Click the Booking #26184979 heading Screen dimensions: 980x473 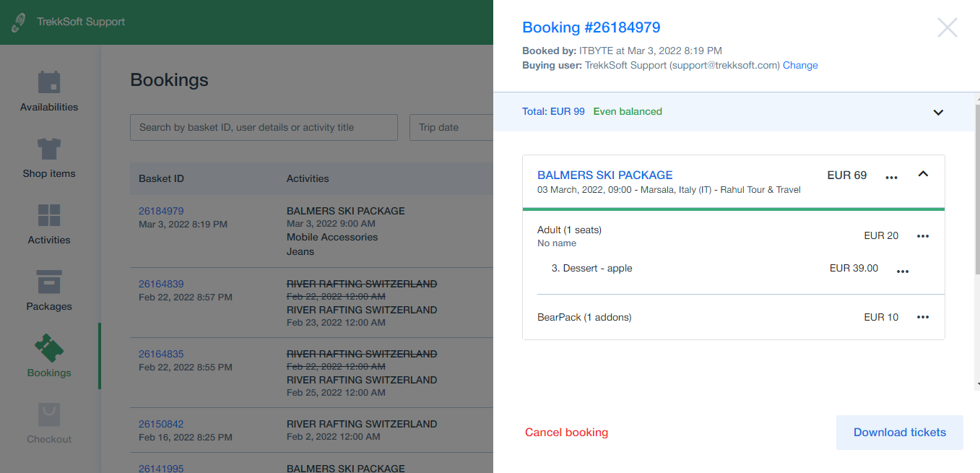click(x=591, y=27)
